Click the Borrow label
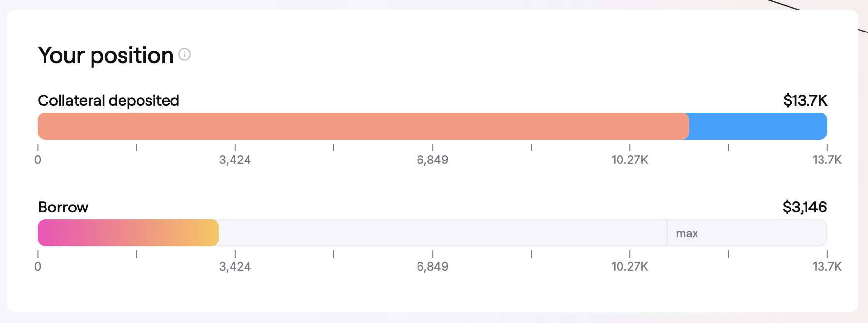This screenshot has height=323, width=868. (63, 207)
